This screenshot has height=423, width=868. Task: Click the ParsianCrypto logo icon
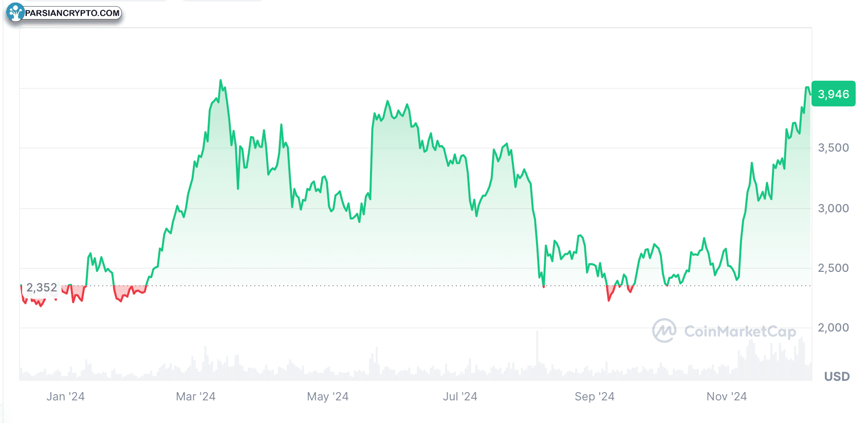(15, 12)
